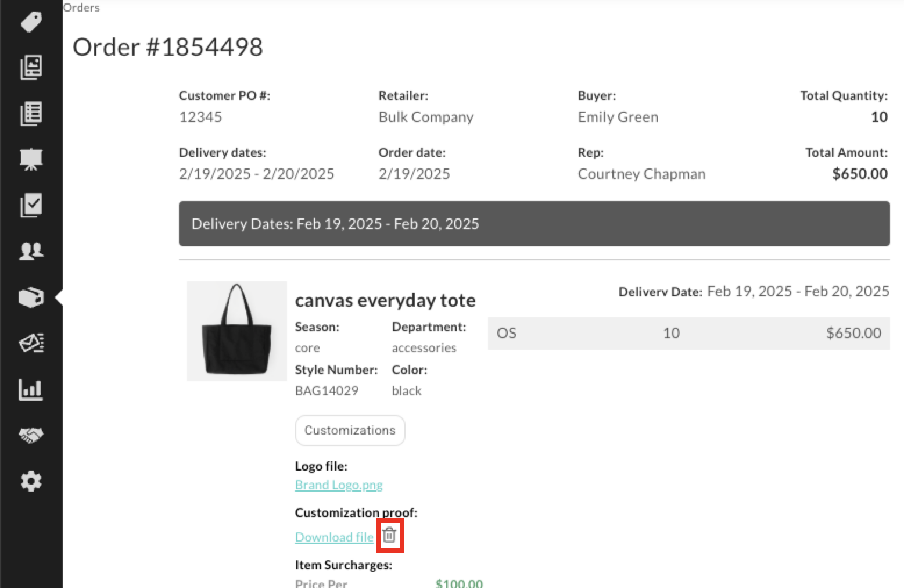Click the department value accessories
The width and height of the screenshot is (904, 588).
point(424,347)
